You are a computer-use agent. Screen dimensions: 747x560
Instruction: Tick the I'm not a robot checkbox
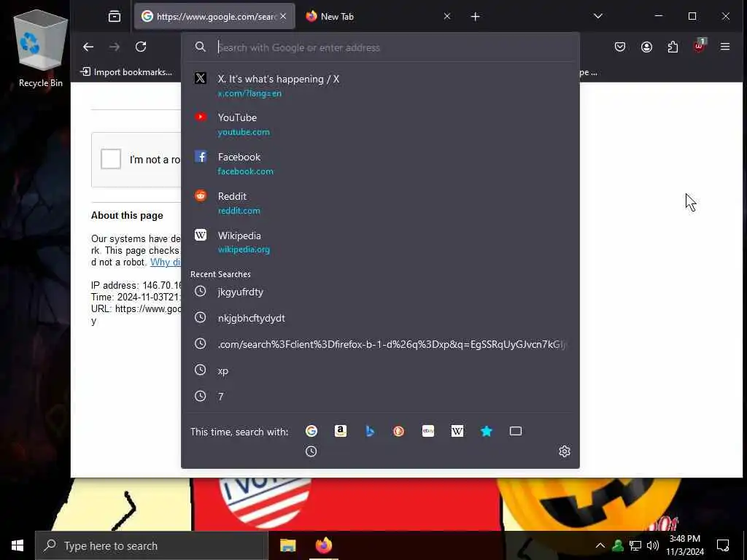pos(111,159)
